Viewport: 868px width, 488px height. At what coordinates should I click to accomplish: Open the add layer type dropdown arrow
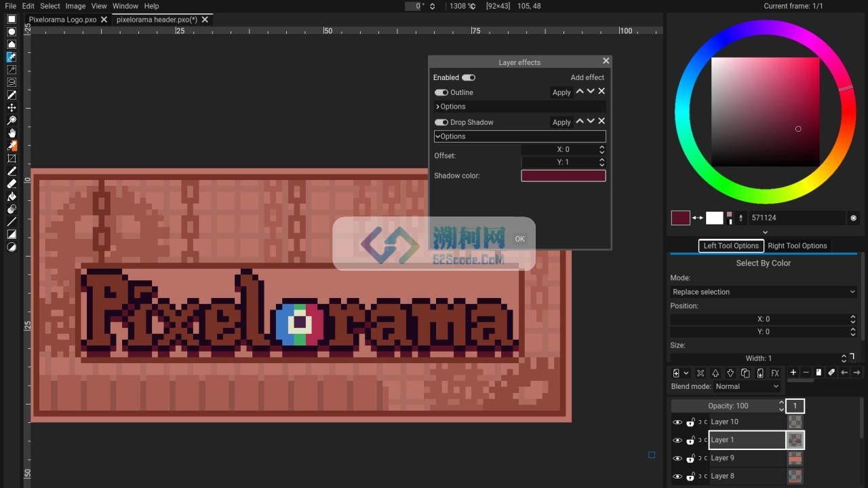point(686,373)
